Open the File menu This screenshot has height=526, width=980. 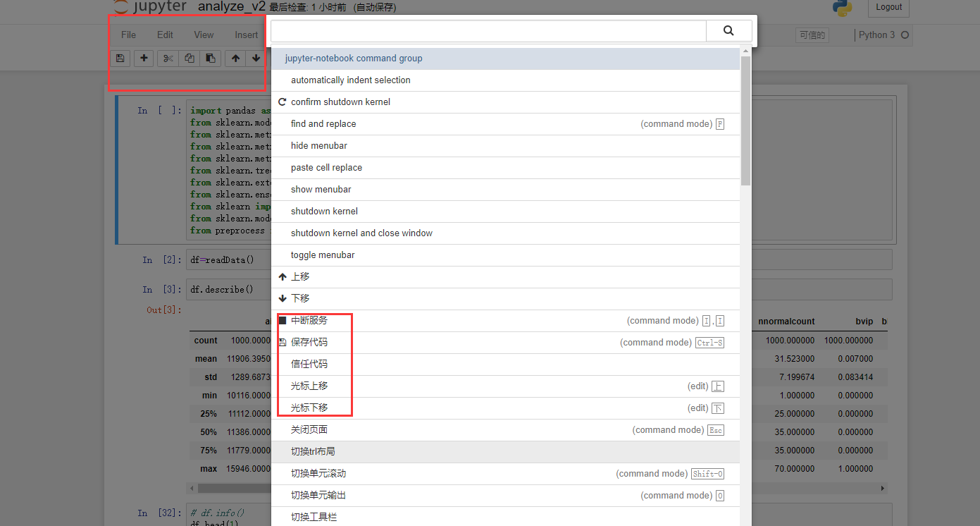point(128,35)
